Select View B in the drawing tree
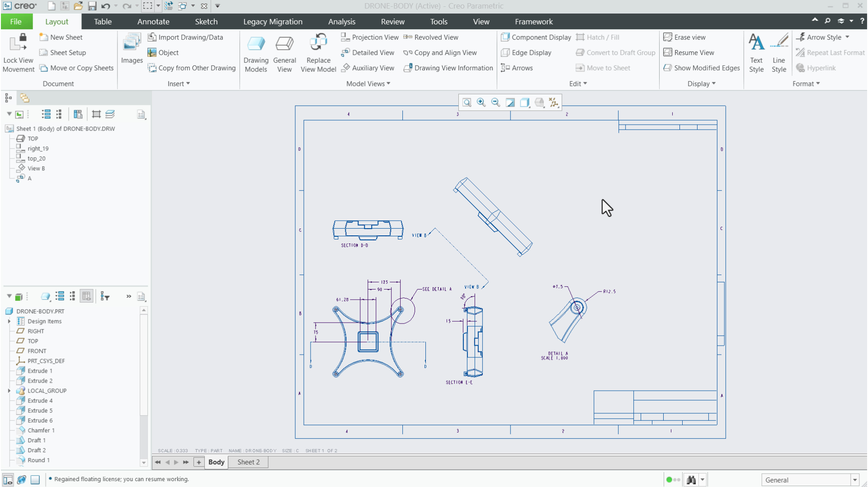 click(x=36, y=169)
